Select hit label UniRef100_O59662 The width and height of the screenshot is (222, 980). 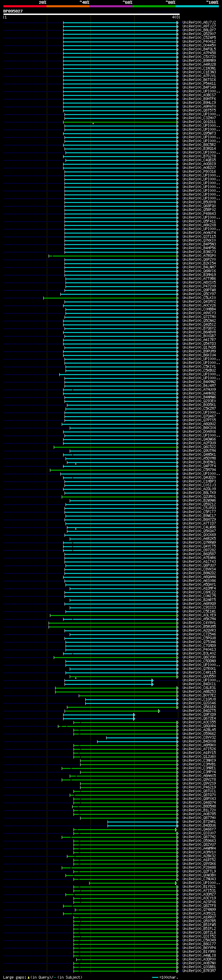(199, 734)
